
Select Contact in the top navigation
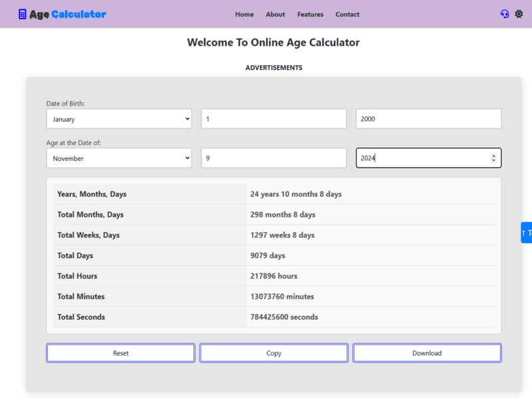[x=347, y=14]
